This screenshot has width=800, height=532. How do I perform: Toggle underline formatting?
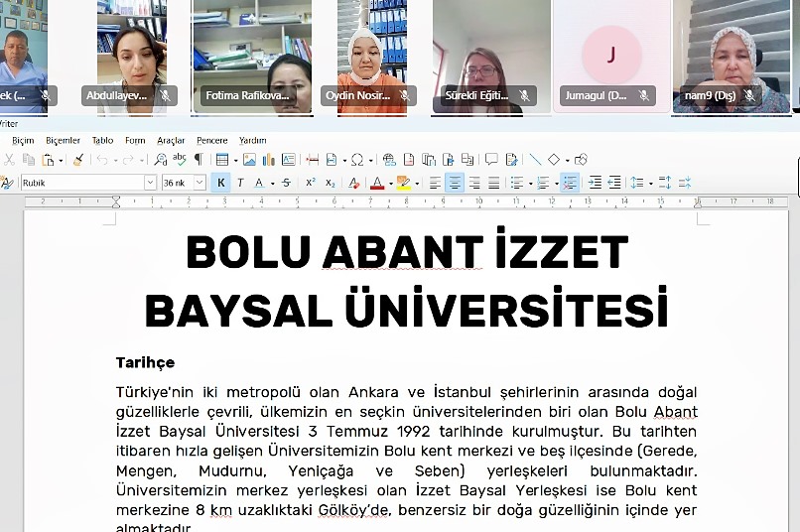coord(259,183)
